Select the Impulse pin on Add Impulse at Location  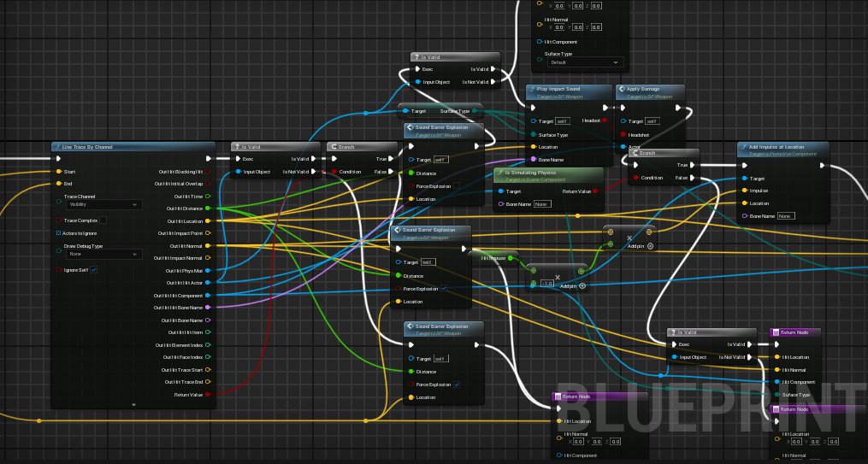pos(745,191)
